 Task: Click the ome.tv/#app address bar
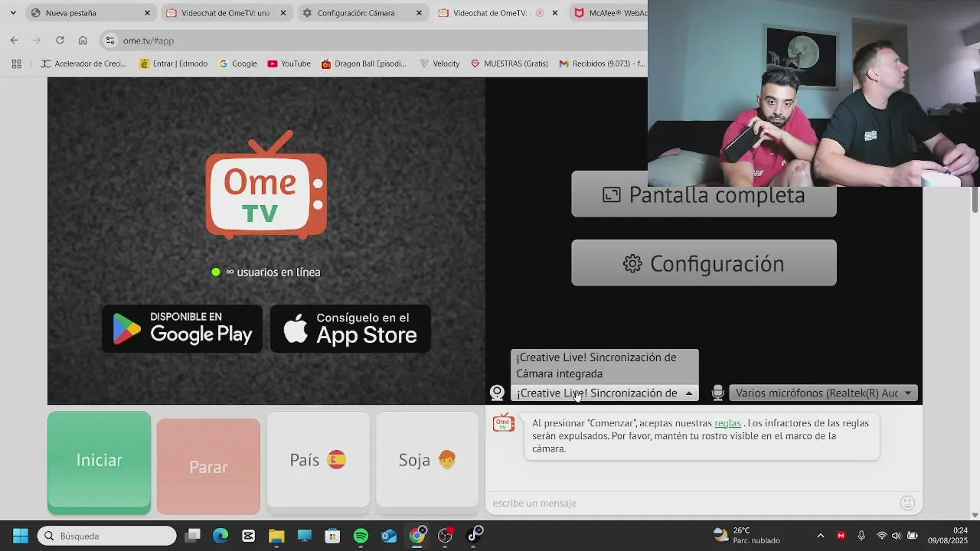coord(375,41)
